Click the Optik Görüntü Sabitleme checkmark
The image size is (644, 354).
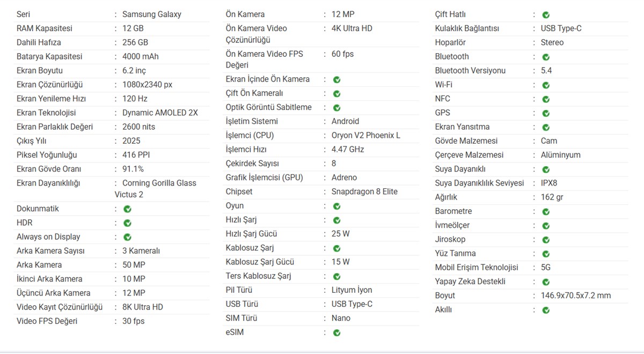(337, 108)
